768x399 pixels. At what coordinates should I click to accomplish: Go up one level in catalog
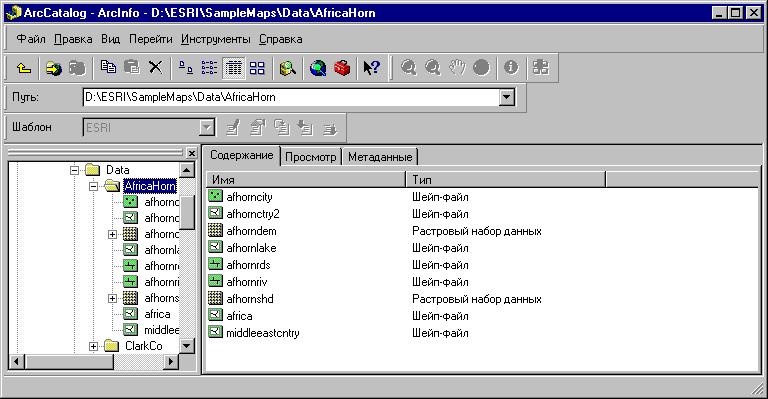click(x=24, y=68)
